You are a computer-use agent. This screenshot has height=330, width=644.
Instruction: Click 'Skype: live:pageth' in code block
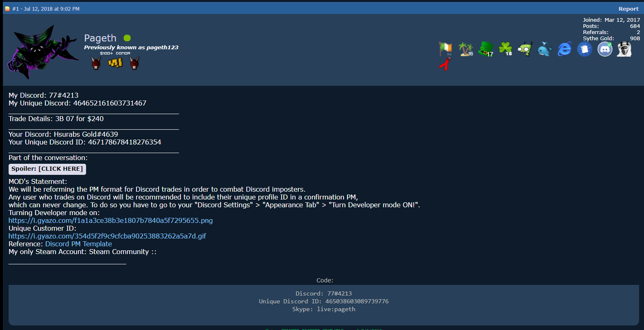tap(324, 309)
